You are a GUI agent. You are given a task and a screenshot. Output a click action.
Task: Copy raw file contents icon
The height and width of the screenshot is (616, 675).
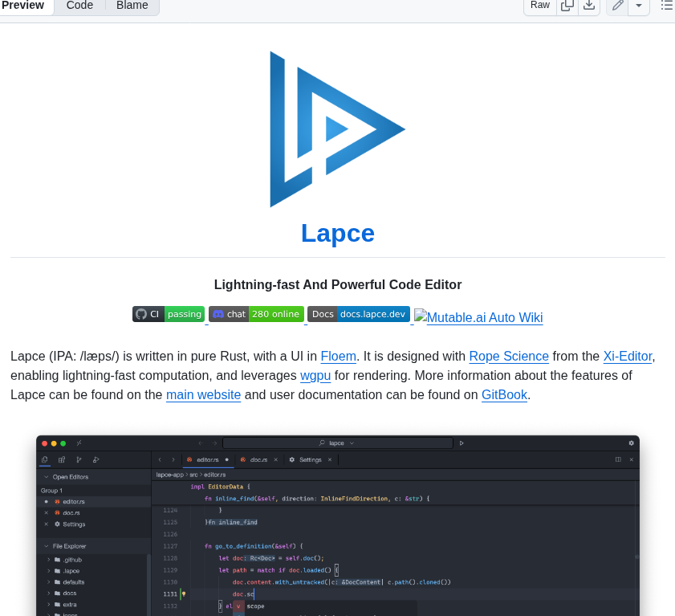click(x=567, y=6)
